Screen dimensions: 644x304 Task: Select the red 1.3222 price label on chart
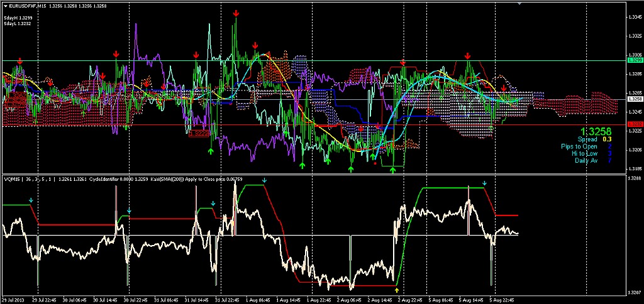tap(199, 133)
